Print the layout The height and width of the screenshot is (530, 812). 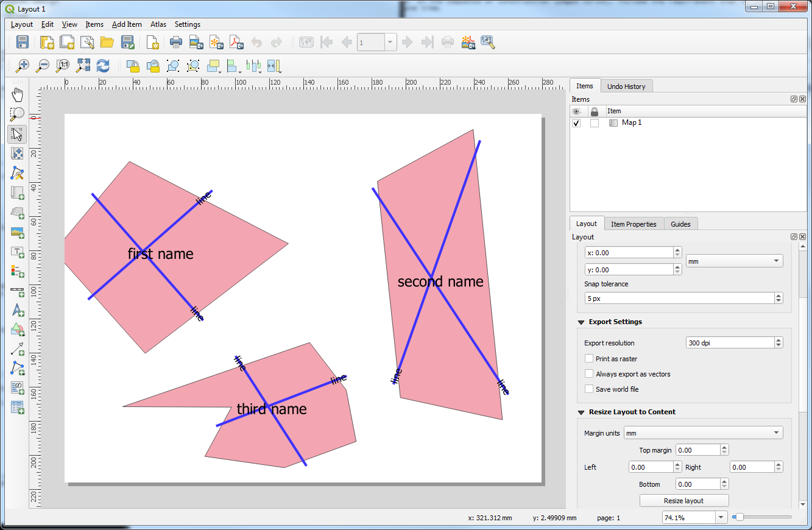[176, 42]
